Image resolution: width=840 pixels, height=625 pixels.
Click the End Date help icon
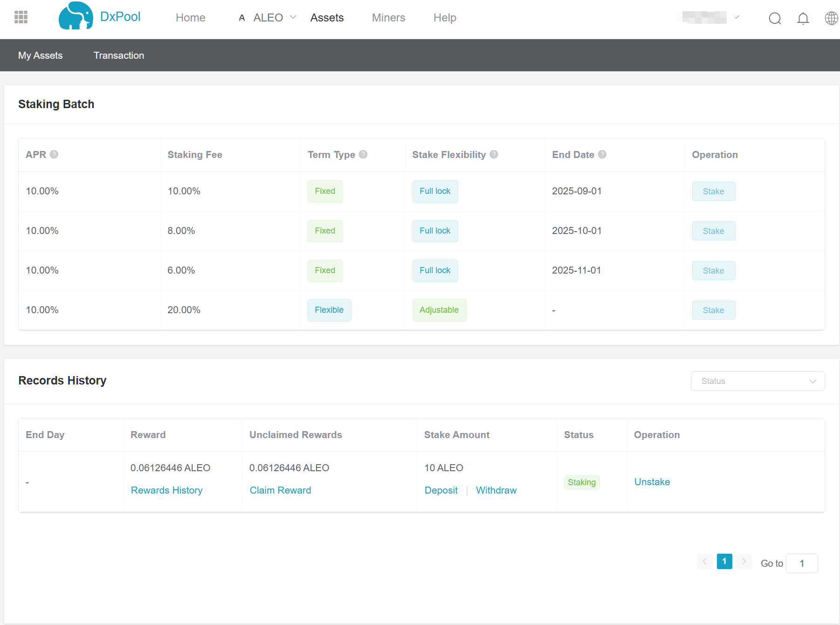(x=602, y=154)
